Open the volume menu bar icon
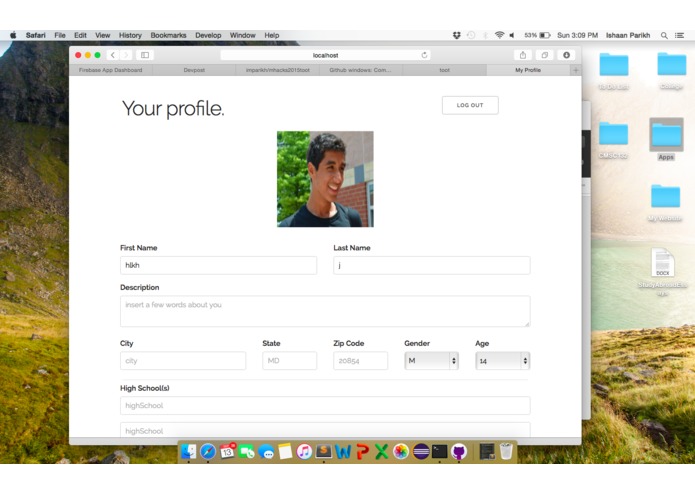Image resolution: width=695 pixels, height=494 pixels. click(x=512, y=35)
